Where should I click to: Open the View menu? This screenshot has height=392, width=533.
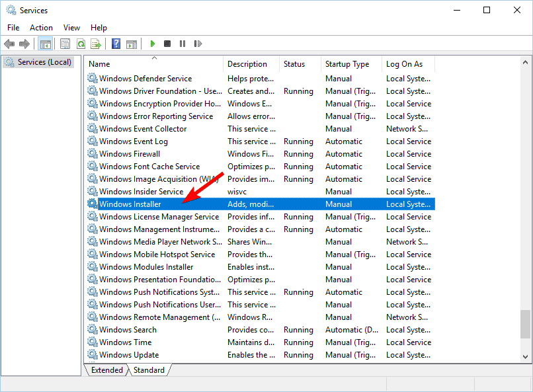click(x=71, y=28)
